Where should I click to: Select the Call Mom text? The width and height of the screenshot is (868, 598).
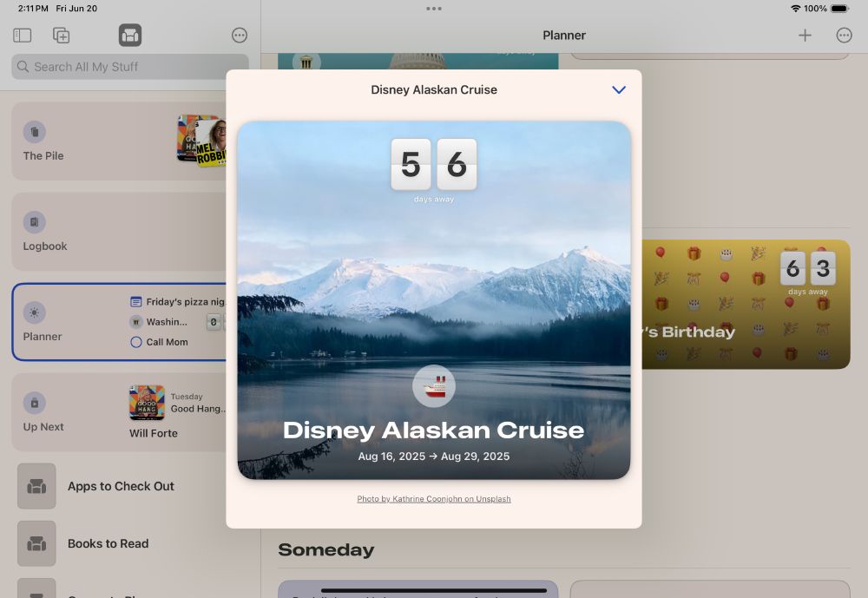tap(168, 342)
